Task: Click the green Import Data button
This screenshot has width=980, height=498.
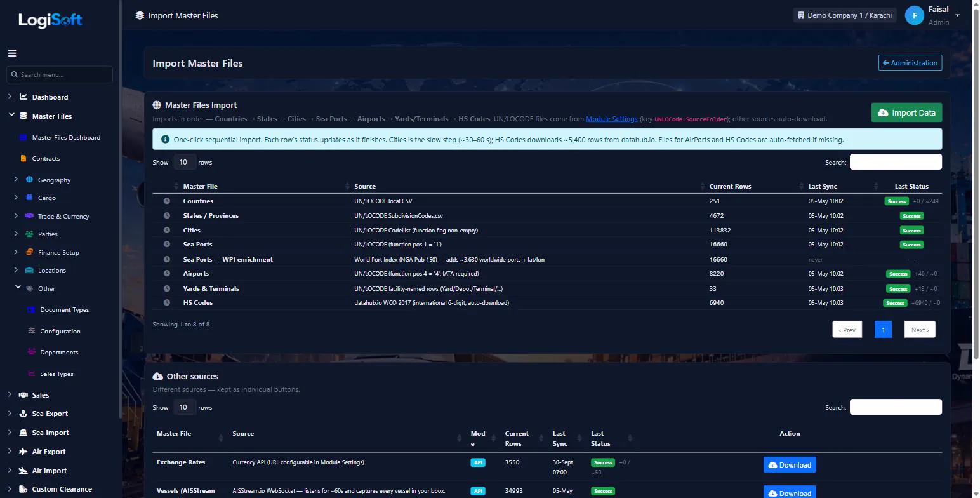Action: 906,112
